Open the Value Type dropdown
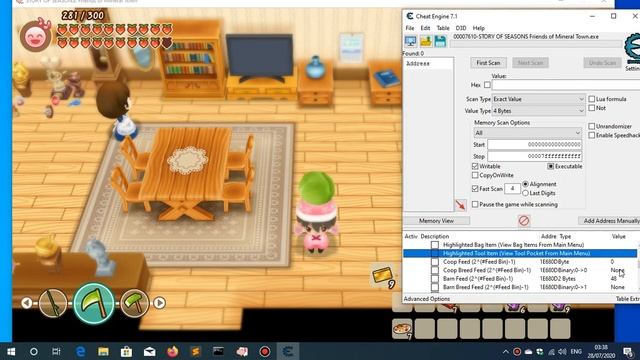Viewport: 640px width, 360px height. [538, 111]
